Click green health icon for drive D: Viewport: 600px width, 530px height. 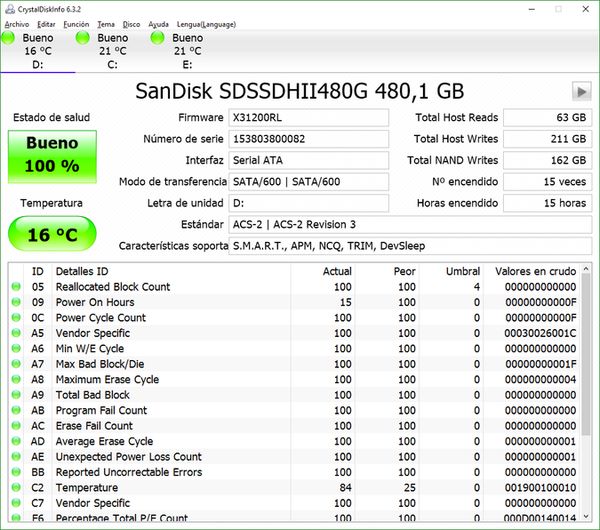[8, 38]
